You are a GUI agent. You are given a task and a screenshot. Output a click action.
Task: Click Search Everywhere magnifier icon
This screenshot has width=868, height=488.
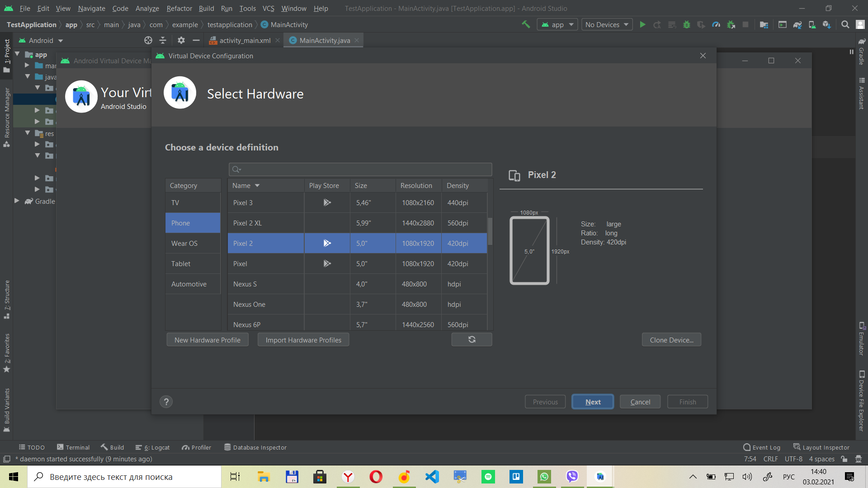pos(845,24)
